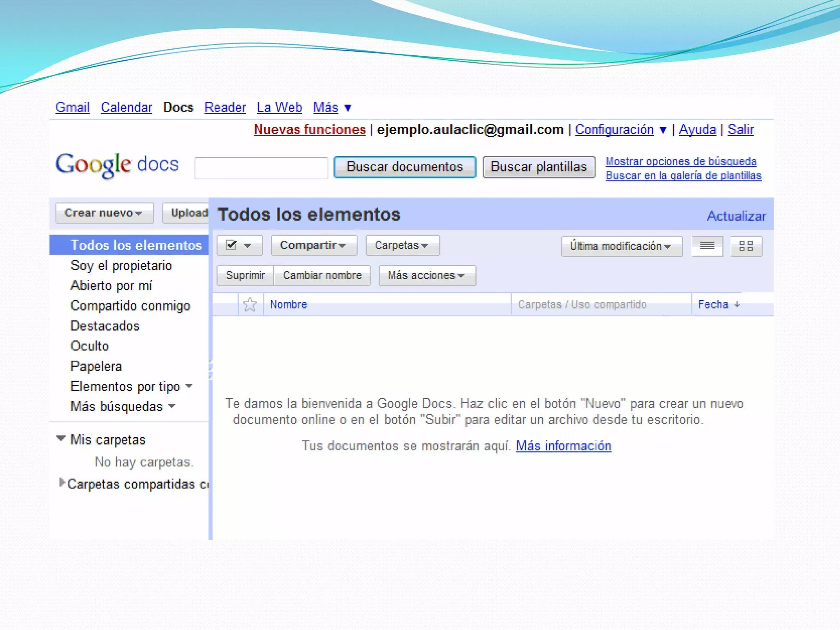Viewport: 840px width, 630px height.
Task: Click the document search text field
Action: click(261, 168)
